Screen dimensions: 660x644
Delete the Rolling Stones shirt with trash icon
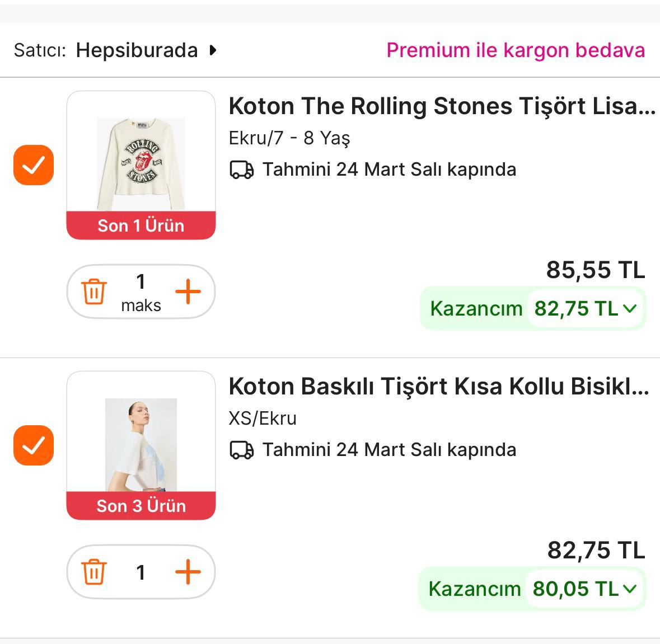(94, 292)
